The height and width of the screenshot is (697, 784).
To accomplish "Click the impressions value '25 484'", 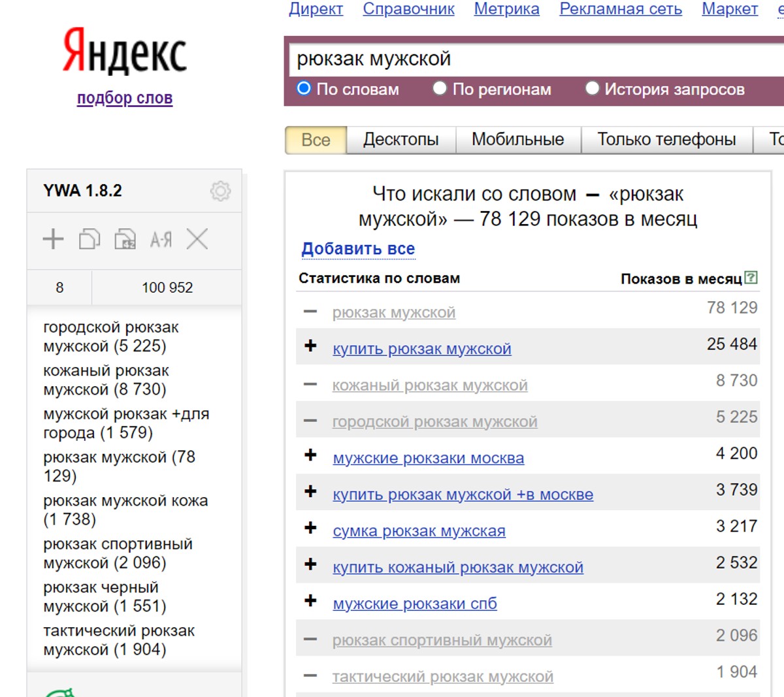I will pos(732,344).
